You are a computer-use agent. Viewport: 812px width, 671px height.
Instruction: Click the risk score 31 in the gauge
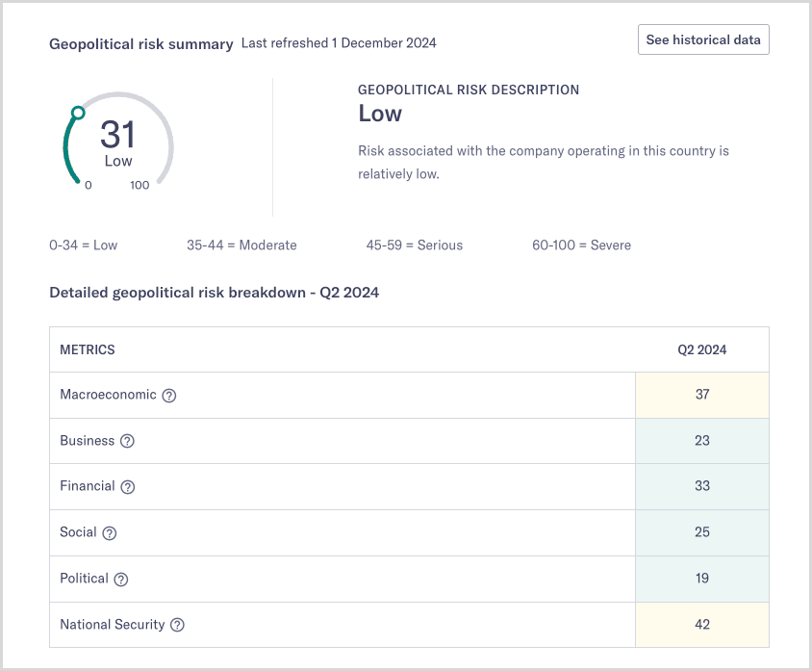click(x=117, y=134)
